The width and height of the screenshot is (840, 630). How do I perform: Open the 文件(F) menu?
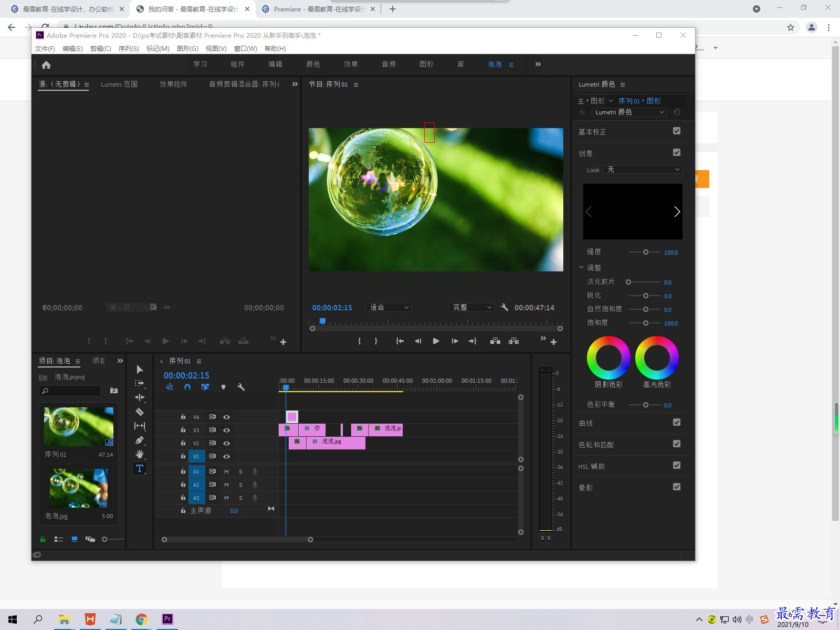click(x=45, y=48)
